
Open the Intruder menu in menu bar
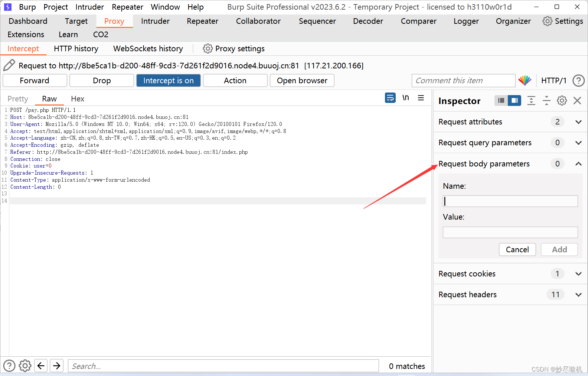[x=89, y=7]
